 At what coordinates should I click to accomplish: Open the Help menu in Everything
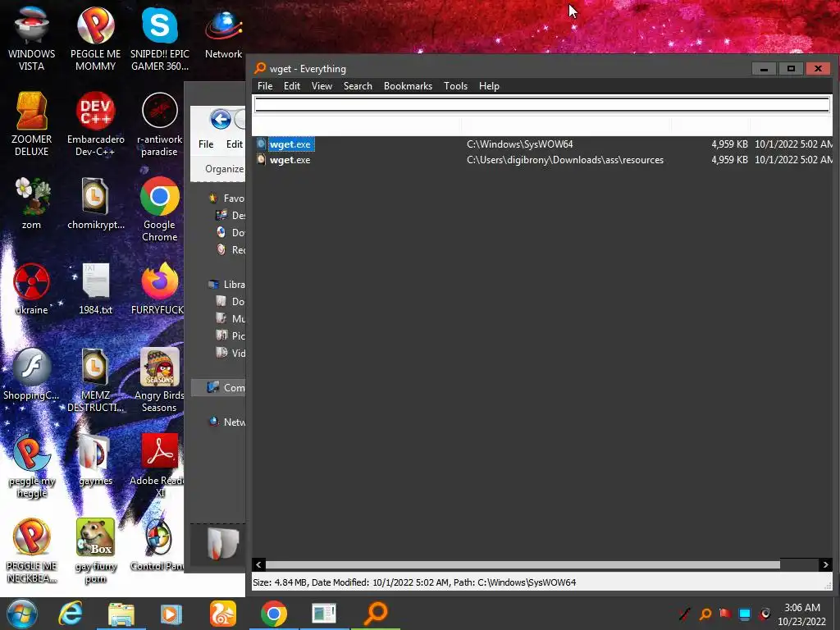pos(489,85)
